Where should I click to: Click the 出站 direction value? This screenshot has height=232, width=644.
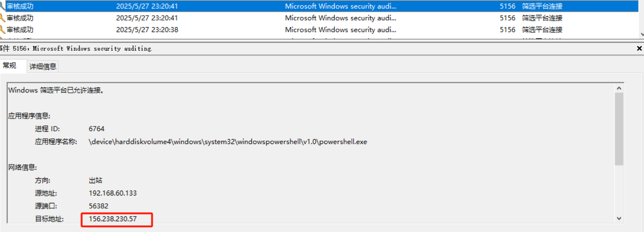[95, 181]
